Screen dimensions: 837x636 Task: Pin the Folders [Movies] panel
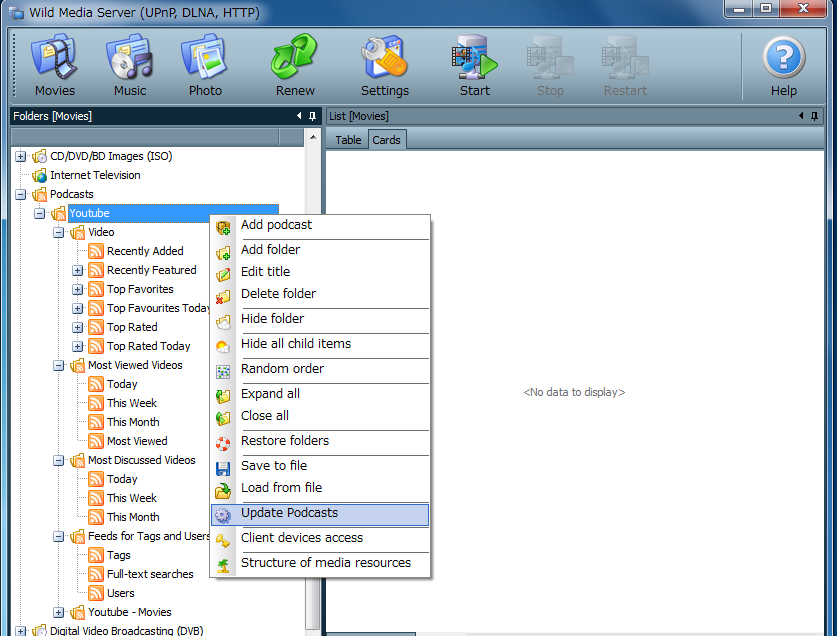click(313, 116)
